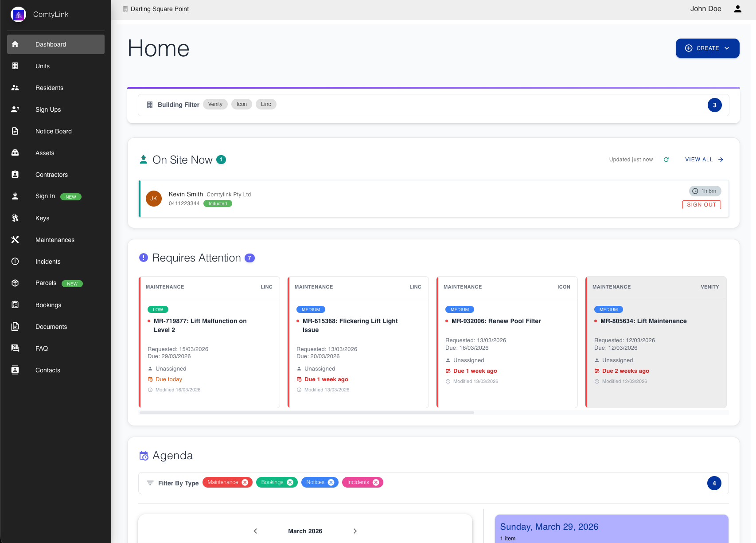Click the March 2026 calendar month label
Viewport: 756px width, 543px height.
point(305,531)
